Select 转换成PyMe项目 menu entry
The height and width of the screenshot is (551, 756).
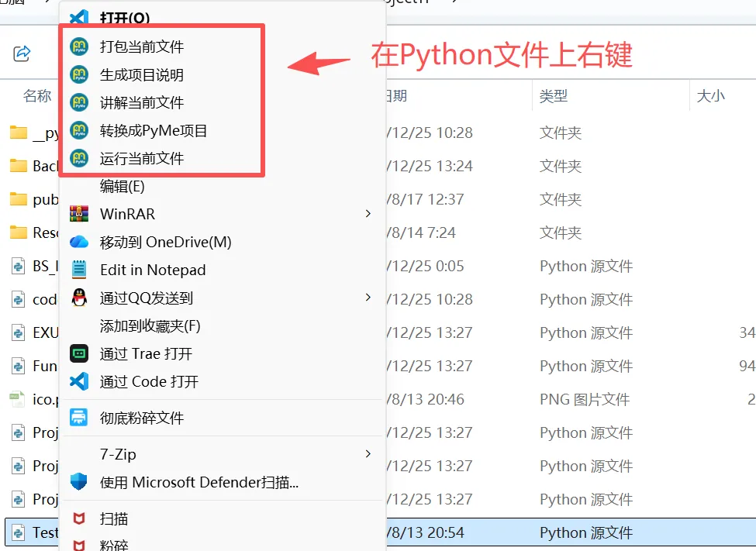click(154, 131)
